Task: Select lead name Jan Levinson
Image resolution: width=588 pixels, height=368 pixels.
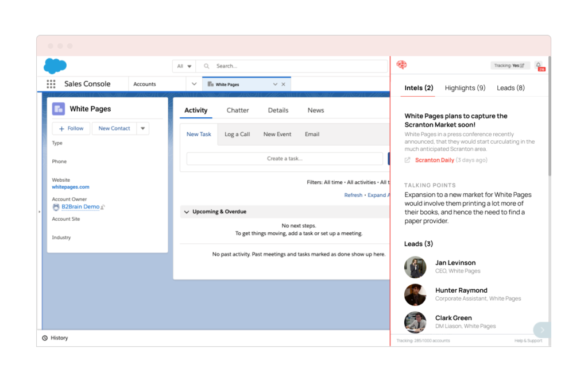Action: [455, 263]
